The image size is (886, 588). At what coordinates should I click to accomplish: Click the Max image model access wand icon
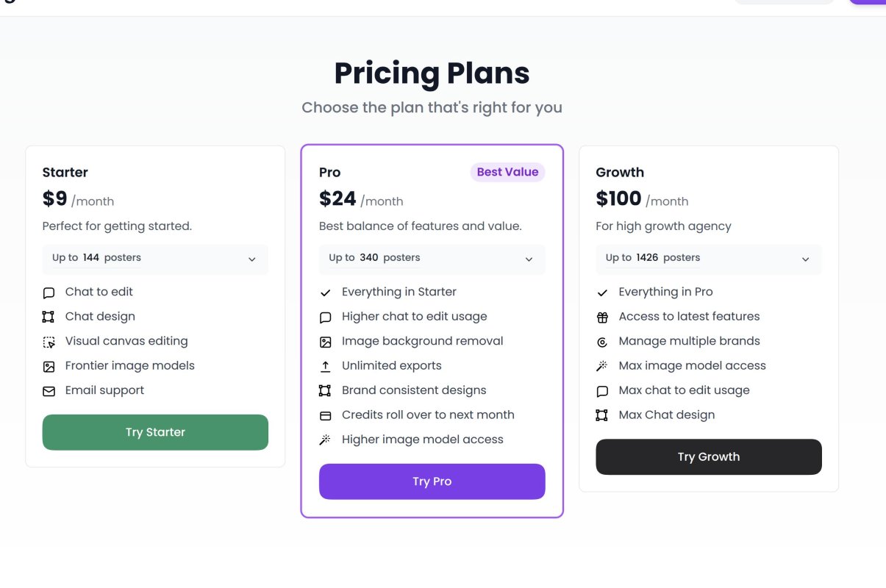point(602,366)
